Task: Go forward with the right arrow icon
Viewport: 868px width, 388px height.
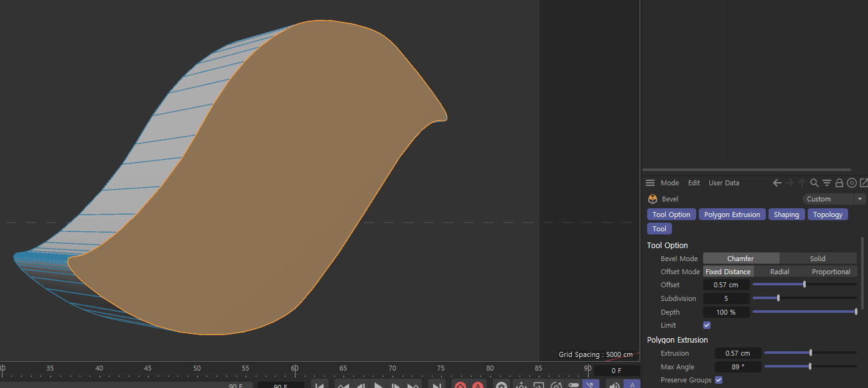Action: click(790, 183)
